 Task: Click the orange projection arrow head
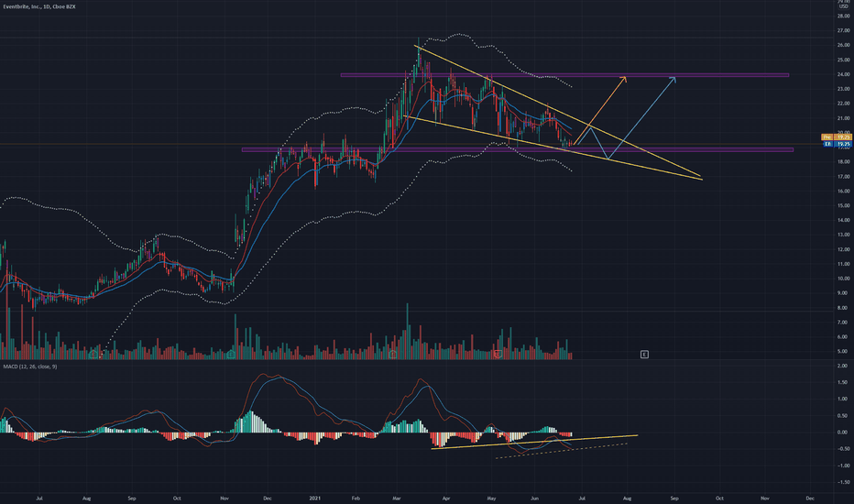pos(625,79)
